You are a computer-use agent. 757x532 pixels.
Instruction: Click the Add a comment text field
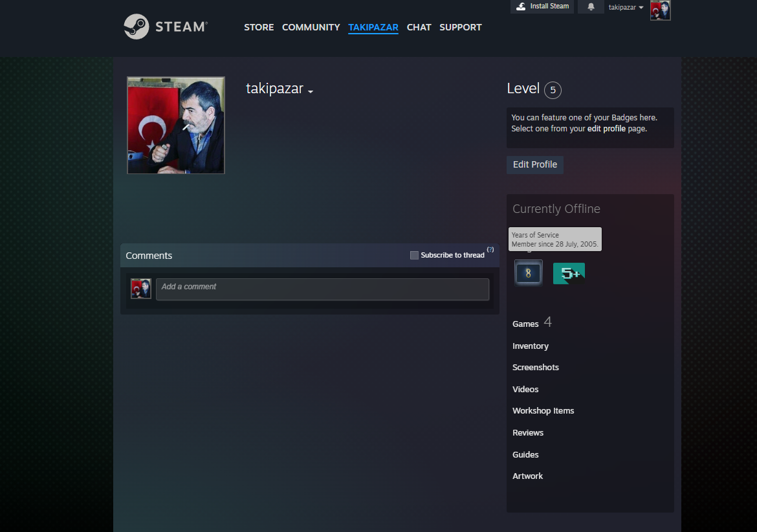point(322,289)
